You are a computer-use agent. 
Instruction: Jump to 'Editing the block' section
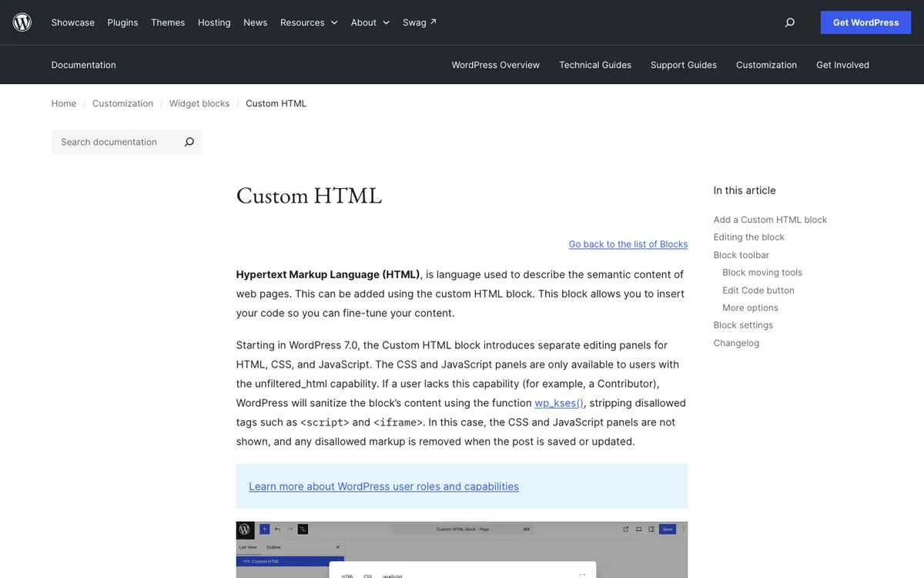pos(749,237)
